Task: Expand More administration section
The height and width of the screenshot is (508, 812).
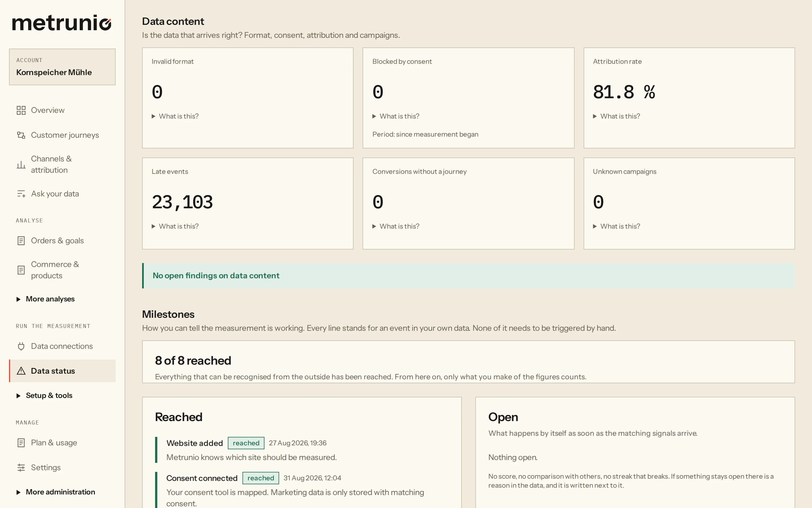Action: (56, 492)
